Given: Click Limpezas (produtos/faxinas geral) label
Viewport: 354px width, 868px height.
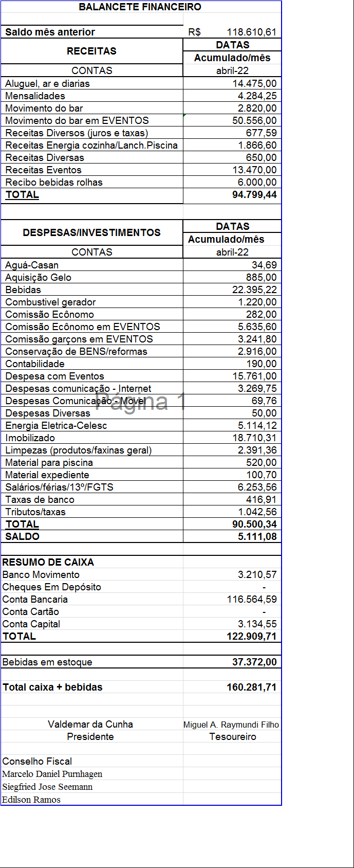Looking at the screenshot, I should click(x=79, y=450).
